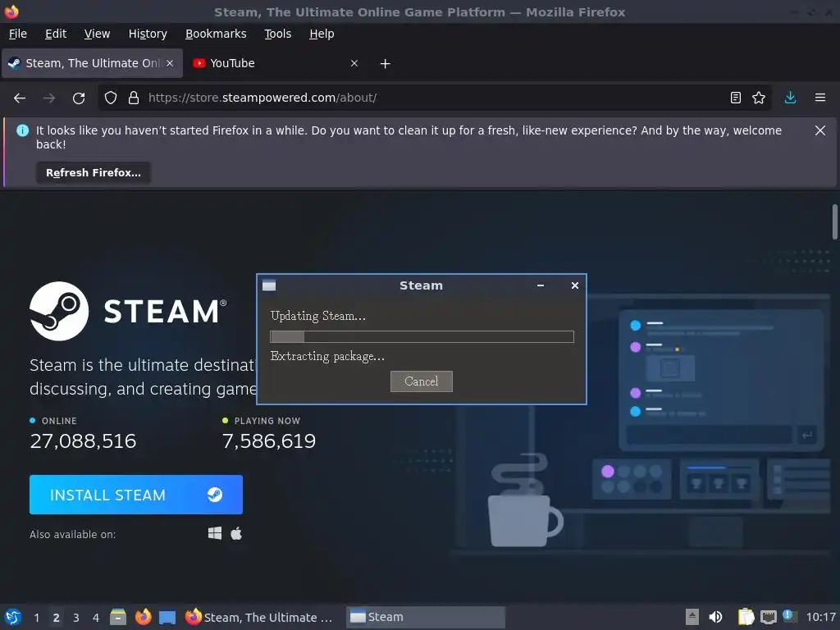Click the playing now count 7,586,619
Image resolution: width=840 pixels, height=630 pixels.
(x=269, y=441)
